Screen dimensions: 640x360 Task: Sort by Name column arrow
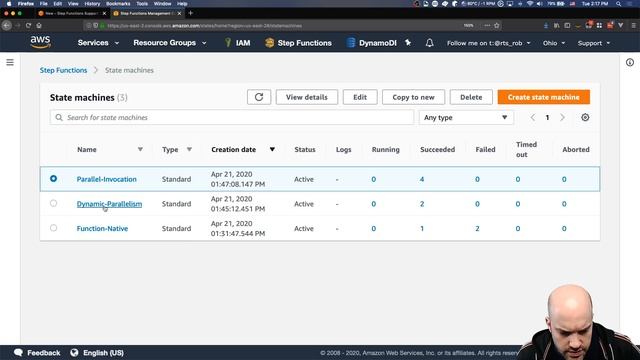(140, 149)
